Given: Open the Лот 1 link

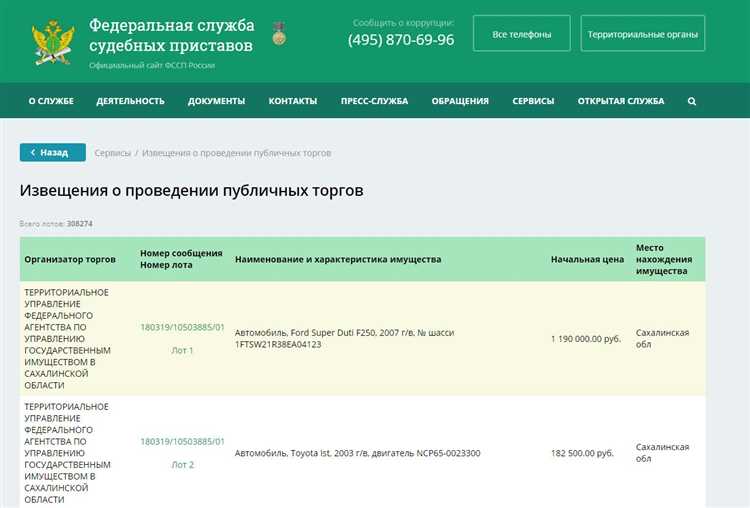Looking at the screenshot, I should click(182, 350).
